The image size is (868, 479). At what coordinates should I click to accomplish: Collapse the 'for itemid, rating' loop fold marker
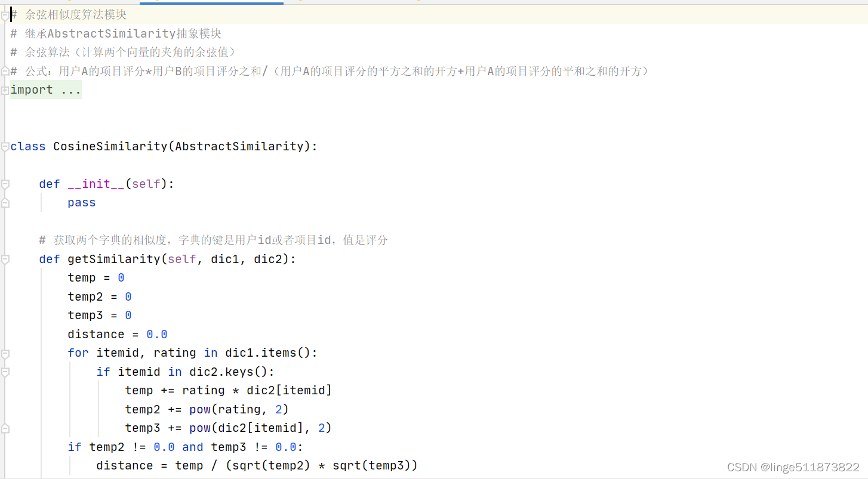point(5,353)
